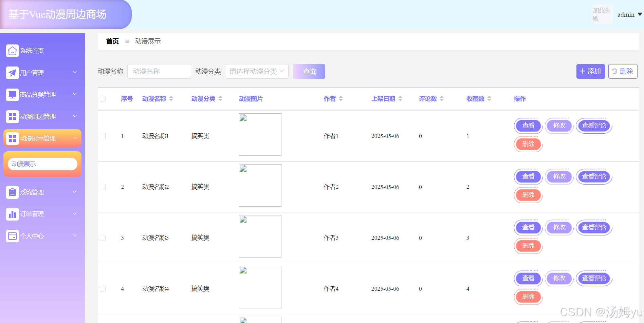Sort by 动漫分类 column arrows
This screenshot has width=644, height=323.
coord(220,99)
